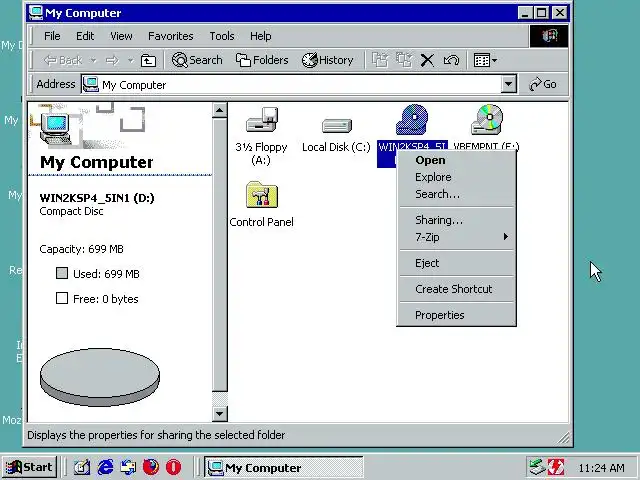Click the green hardware tray icon
The height and width of the screenshot is (480, 640).
tap(537, 467)
